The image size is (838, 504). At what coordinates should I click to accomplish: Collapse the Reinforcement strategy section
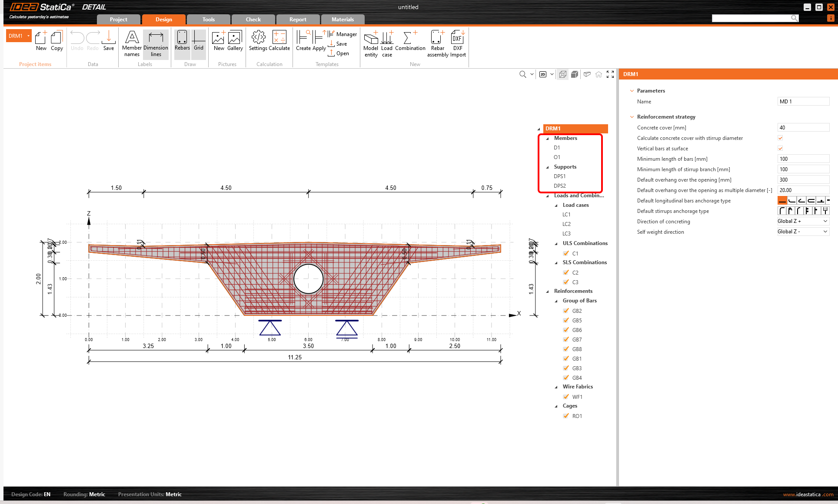[632, 116]
